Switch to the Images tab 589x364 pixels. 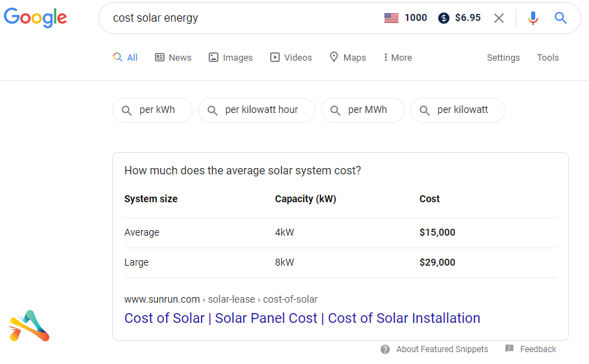[231, 58]
